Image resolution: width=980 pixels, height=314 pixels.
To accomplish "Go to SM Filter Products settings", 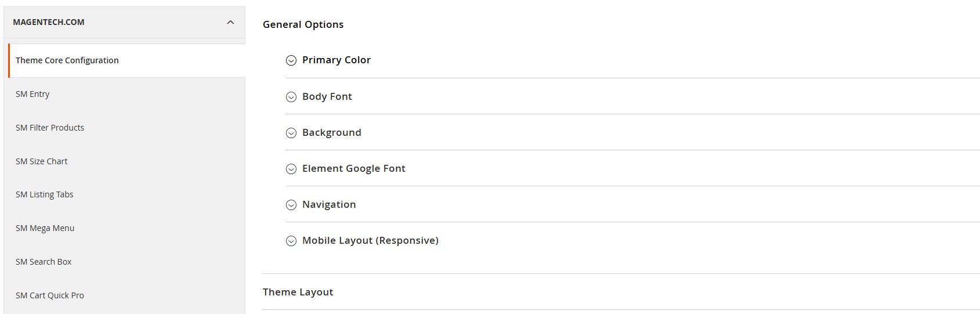I will tap(50, 128).
